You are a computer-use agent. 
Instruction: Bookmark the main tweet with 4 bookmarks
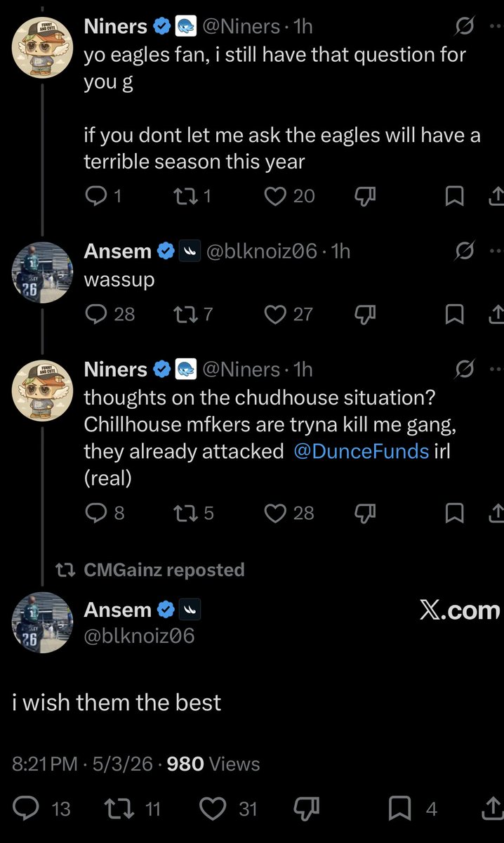coord(401,809)
